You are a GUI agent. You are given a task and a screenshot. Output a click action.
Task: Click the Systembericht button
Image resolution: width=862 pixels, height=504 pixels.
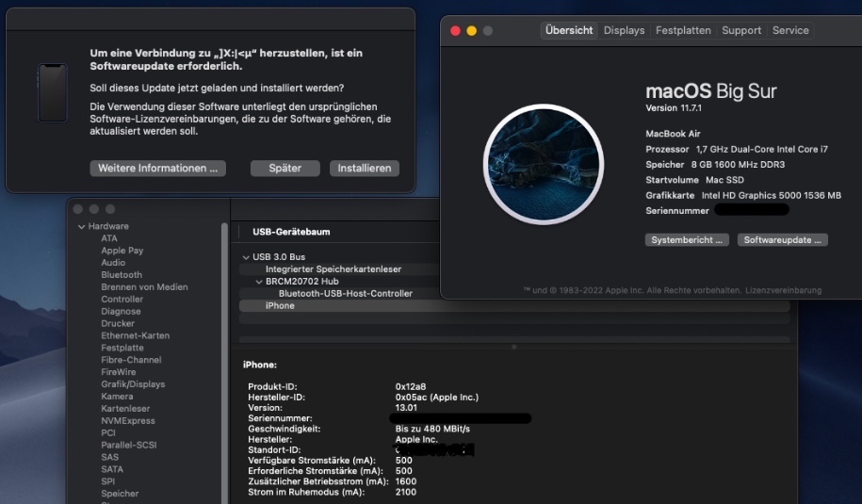pos(687,239)
